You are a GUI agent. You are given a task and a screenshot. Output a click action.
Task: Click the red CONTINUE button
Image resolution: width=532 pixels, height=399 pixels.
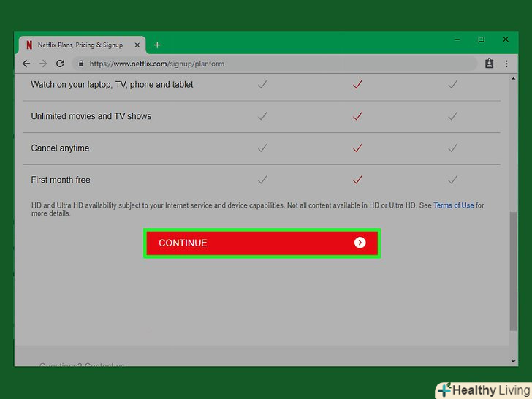coord(262,243)
